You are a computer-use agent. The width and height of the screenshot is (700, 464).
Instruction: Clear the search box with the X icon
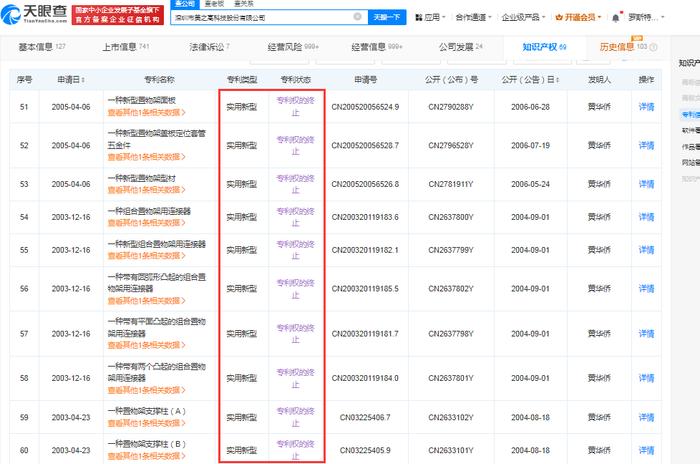pyautogui.click(x=357, y=17)
